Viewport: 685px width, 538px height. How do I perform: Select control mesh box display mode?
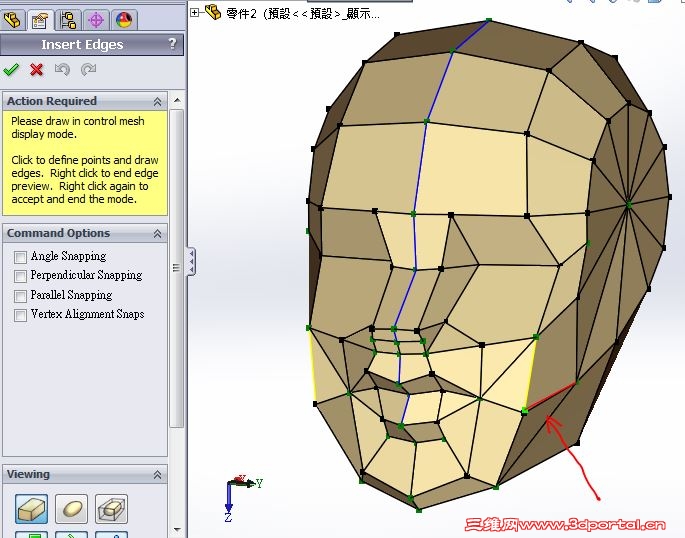pos(31,509)
